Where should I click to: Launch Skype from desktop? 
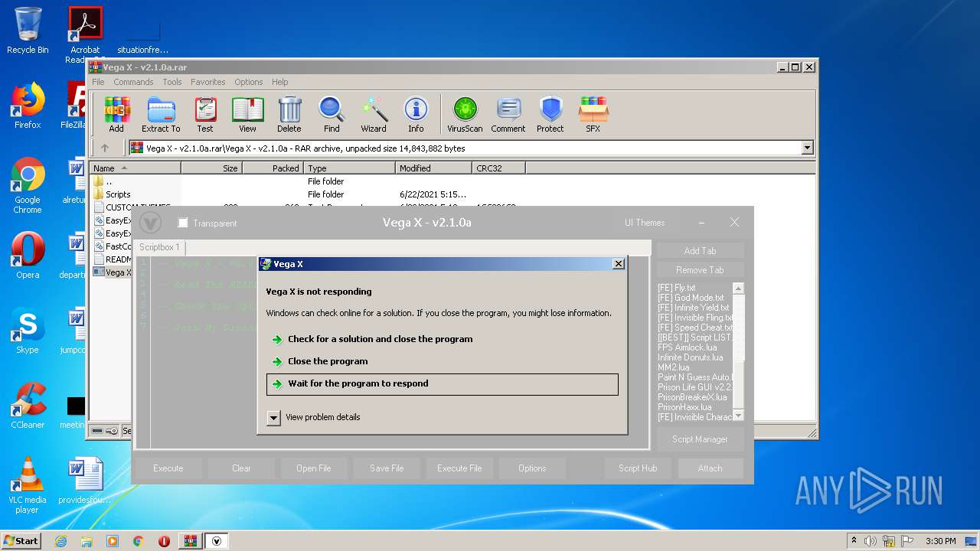coord(28,331)
